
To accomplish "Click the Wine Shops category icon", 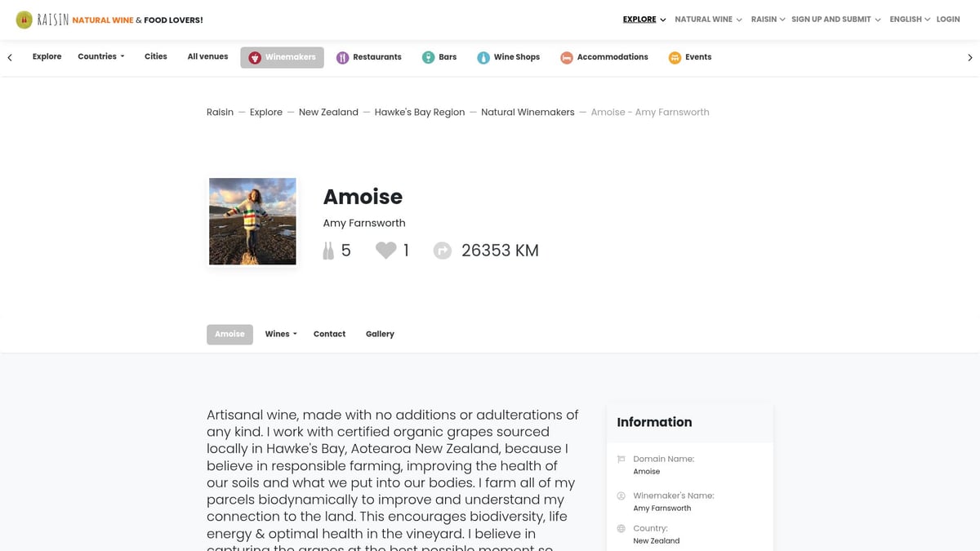I will 483,57.
